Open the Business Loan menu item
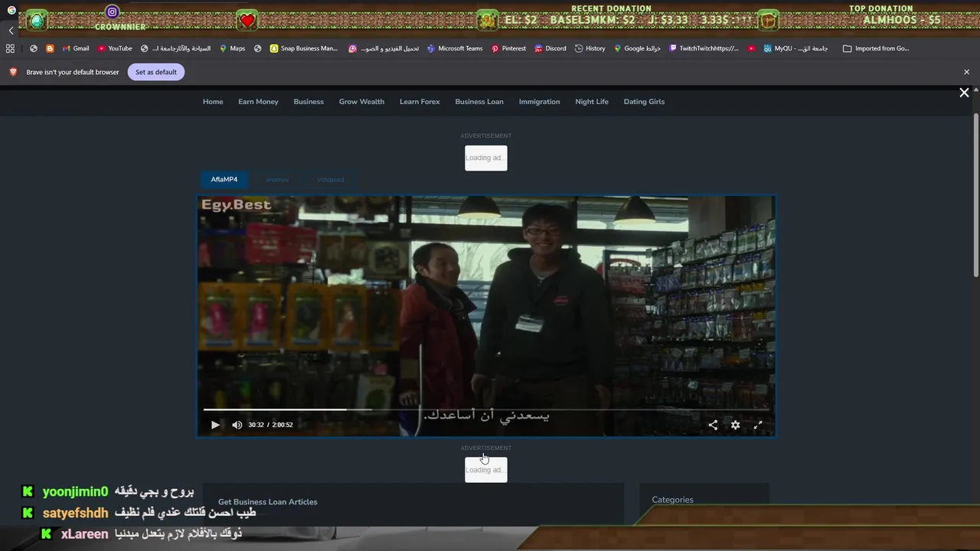 click(x=479, y=101)
